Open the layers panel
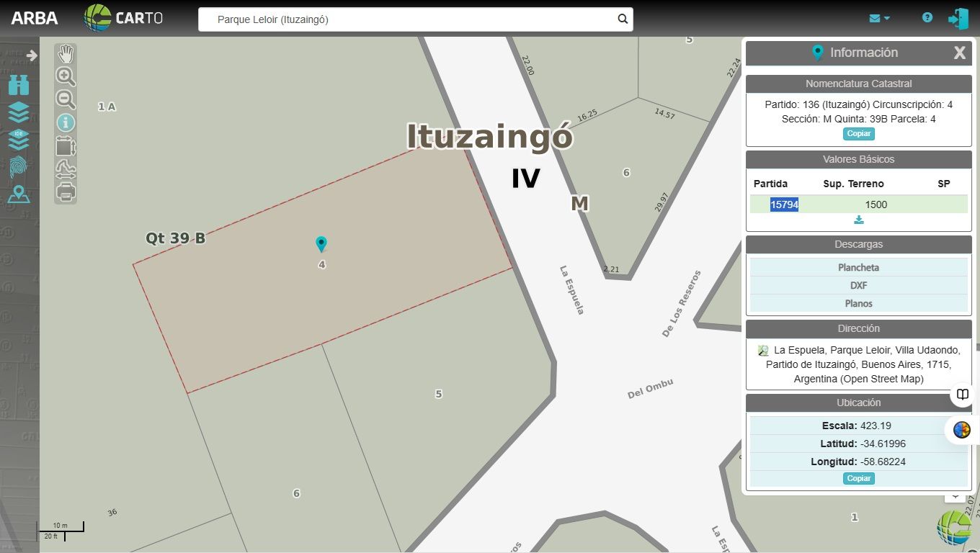The height and width of the screenshot is (553, 980). tap(19, 112)
